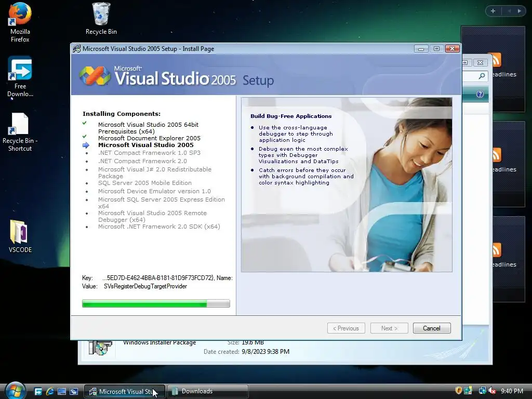Click the search magnifier in the Downloads window
532x399 pixels.
(482, 76)
